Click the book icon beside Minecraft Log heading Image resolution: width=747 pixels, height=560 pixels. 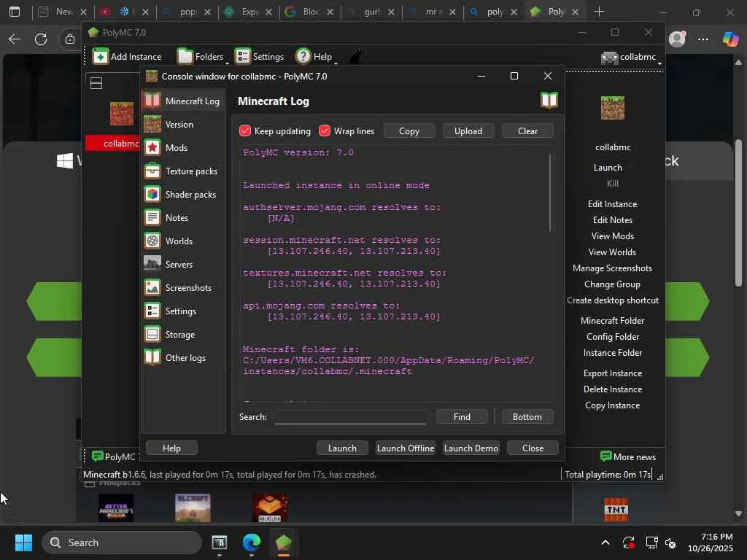549,101
